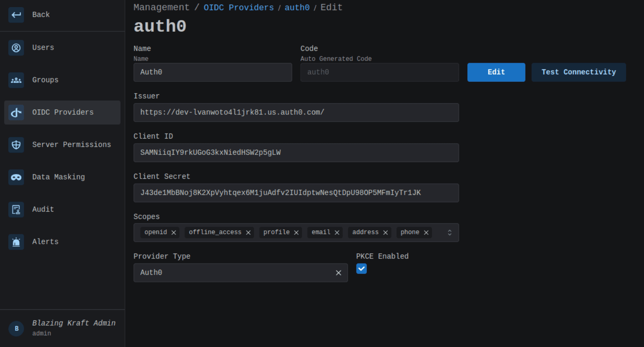Click the Auto Generated Code hint text
The height and width of the screenshot is (347, 644).
click(336, 59)
